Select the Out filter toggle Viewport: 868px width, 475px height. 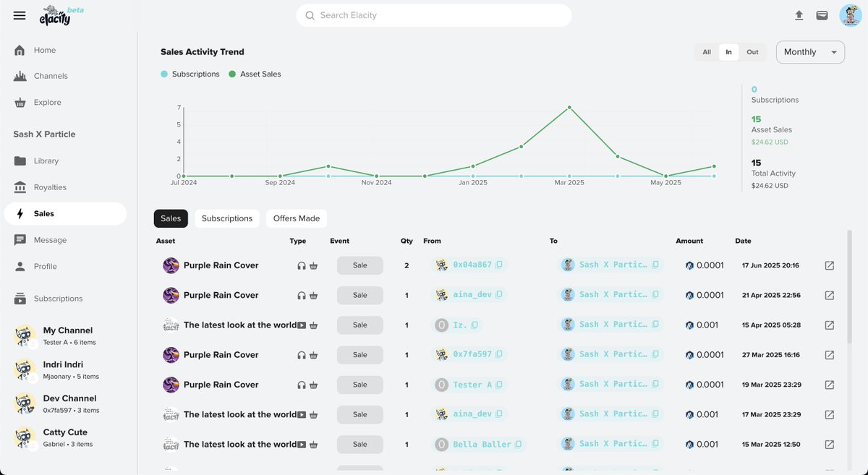click(x=752, y=52)
